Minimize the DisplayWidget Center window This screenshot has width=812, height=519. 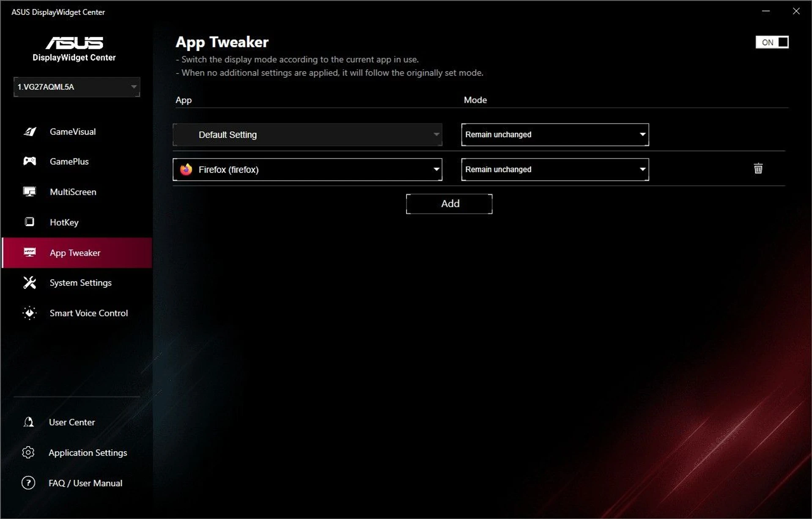point(766,11)
